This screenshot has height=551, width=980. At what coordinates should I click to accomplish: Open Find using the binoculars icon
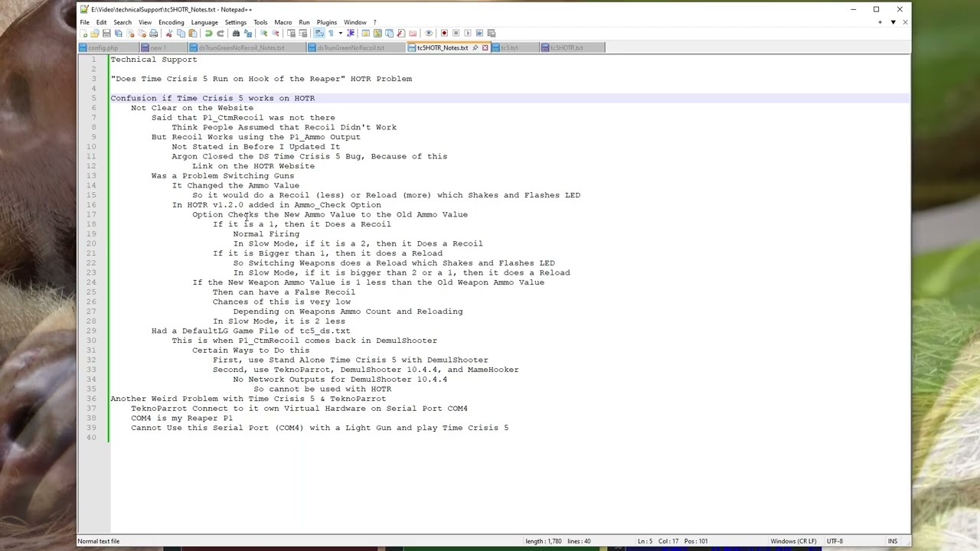(x=236, y=33)
